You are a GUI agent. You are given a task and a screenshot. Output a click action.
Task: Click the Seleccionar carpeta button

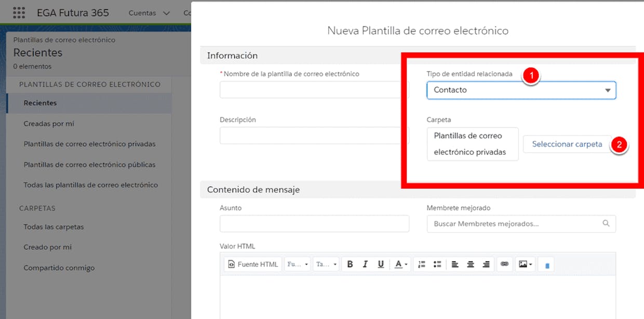point(567,144)
